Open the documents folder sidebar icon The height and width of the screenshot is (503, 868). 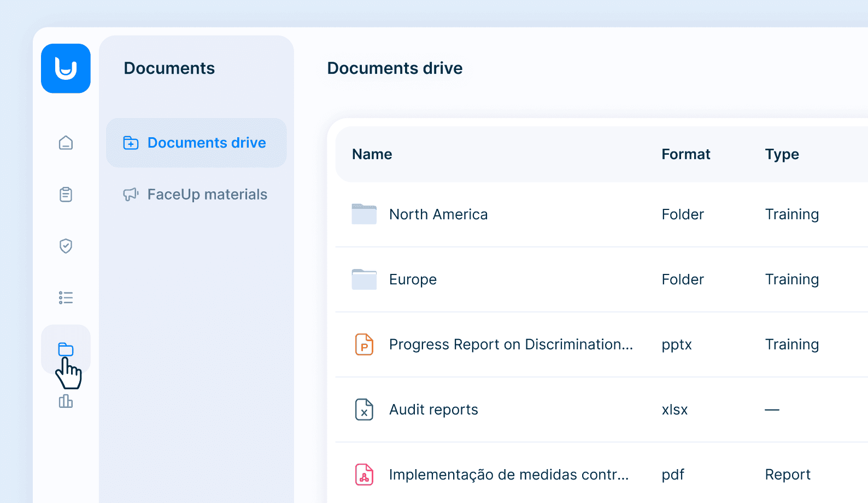coord(66,349)
